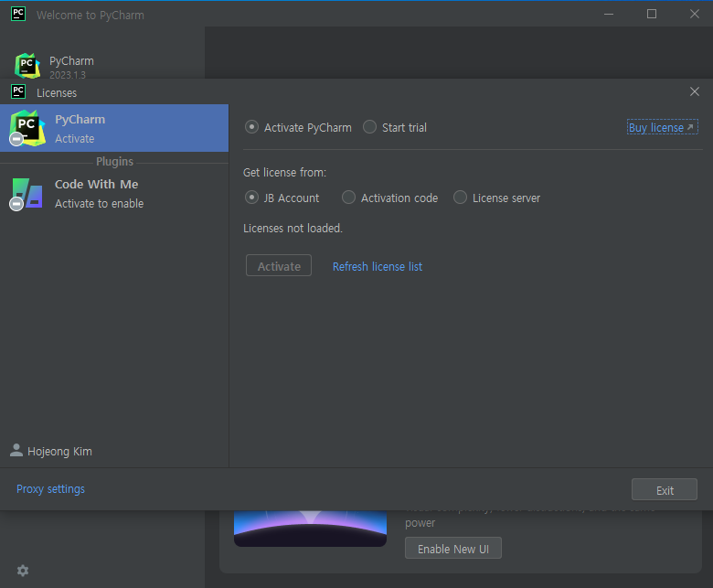Screen dimensions: 713x588
Task: Maximize the Welcome to PyCharm window
Action: [652, 14]
